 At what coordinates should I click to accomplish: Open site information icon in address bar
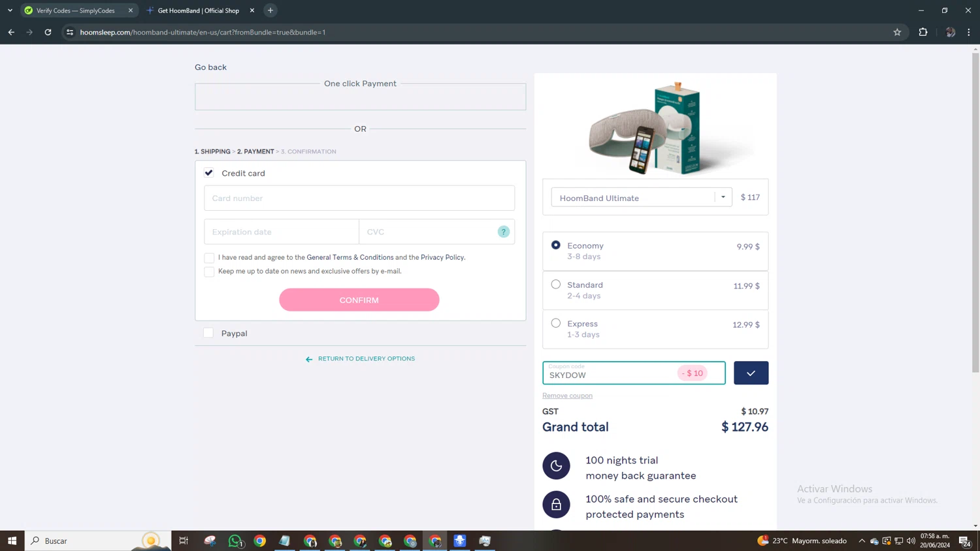coord(70,32)
